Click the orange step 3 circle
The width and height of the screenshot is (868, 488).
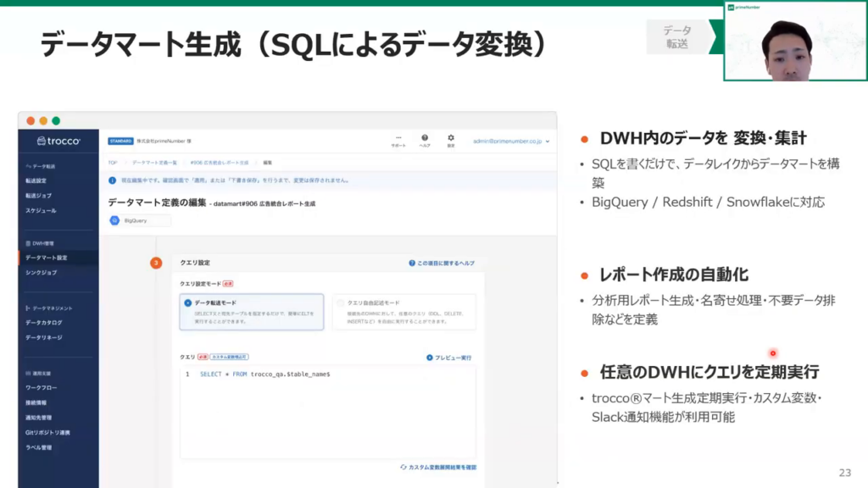pyautogui.click(x=156, y=263)
